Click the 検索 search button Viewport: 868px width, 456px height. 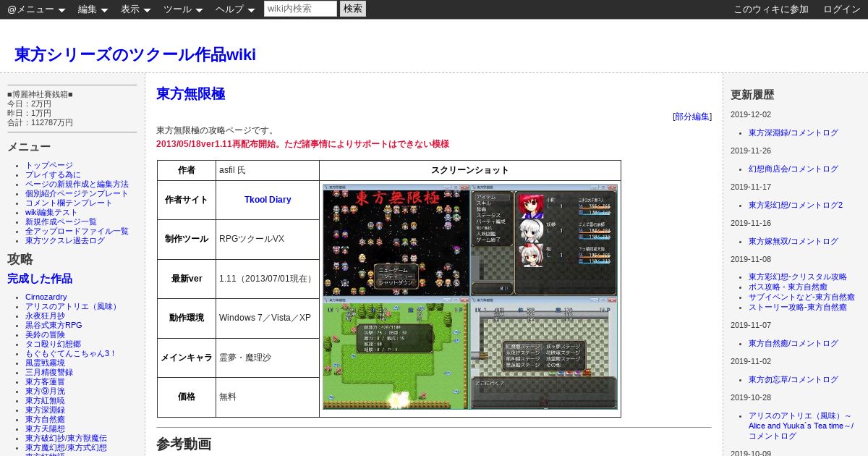pyautogui.click(x=353, y=9)
